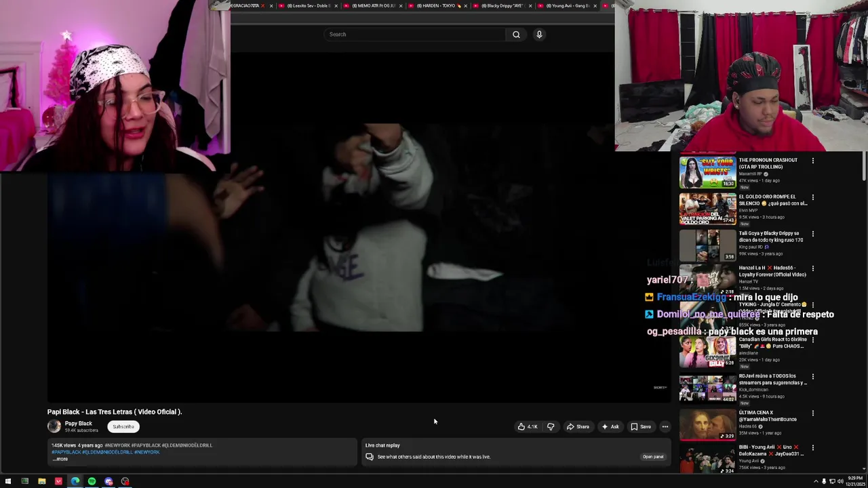Click the system tray volume icon

click(840, 482)
